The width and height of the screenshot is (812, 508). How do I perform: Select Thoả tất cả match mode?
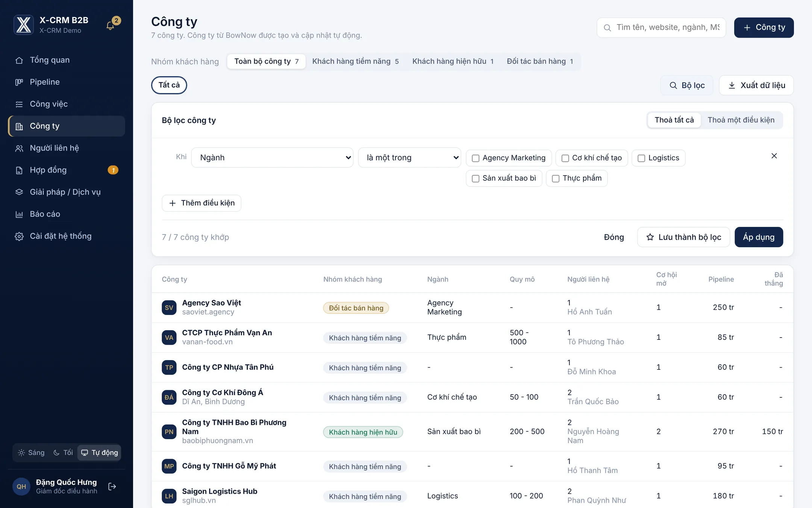click(x=674, y=120)
